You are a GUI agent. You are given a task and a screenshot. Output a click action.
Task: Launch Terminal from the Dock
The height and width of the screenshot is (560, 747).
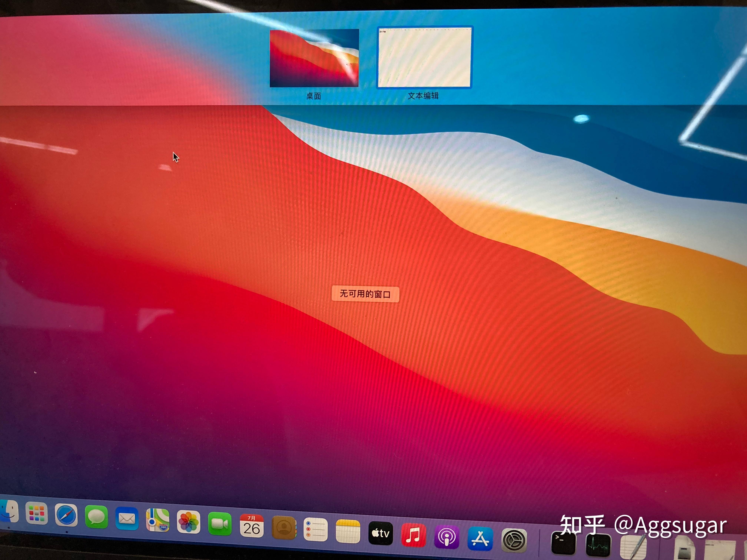(563, 543)
